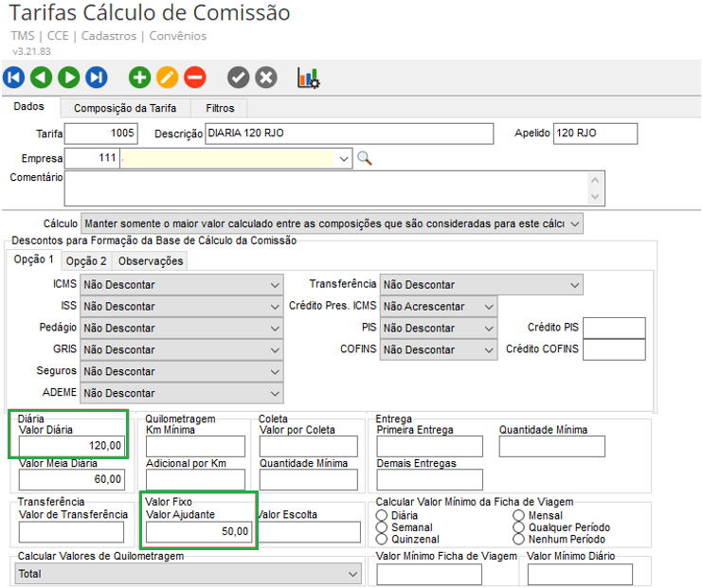The height and width of the screenshot is (588, 703).
Task: Go to the next record
Action: pyautogui.click(x=69, y=78)
